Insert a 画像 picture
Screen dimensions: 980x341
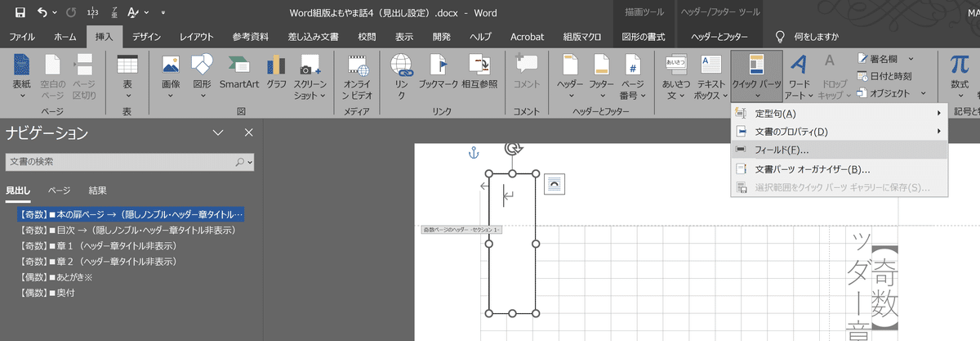(x=171, y=79)
